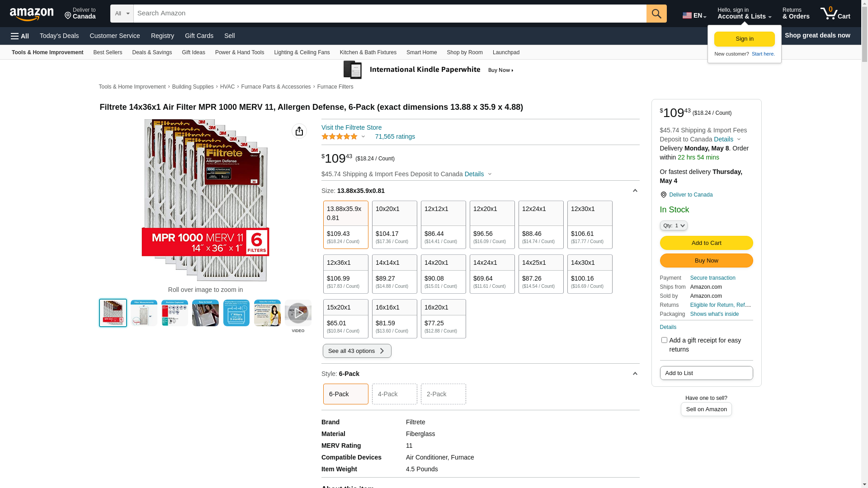868x488 pixels.
Task: Select the 16x20x1 size option
Action: (443, 319)
